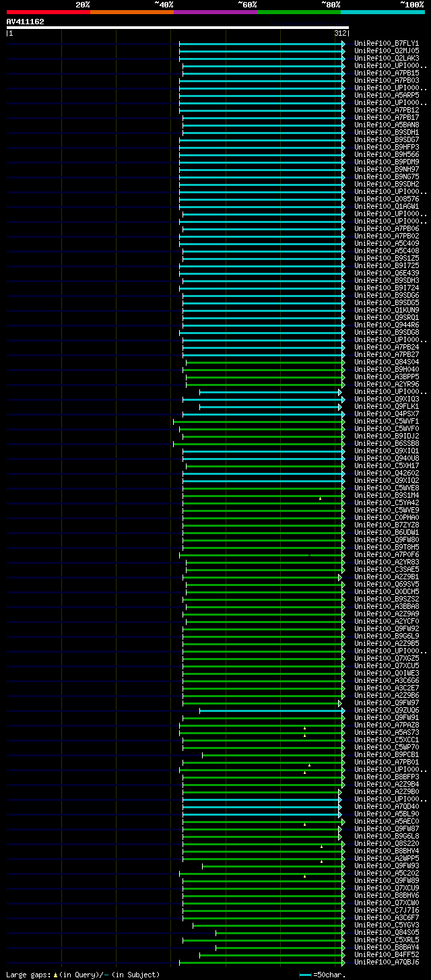The height and width of the screenshot is (980, 431).
Task: Click the cyan 50char scale bar
Action: click(306, 975)
